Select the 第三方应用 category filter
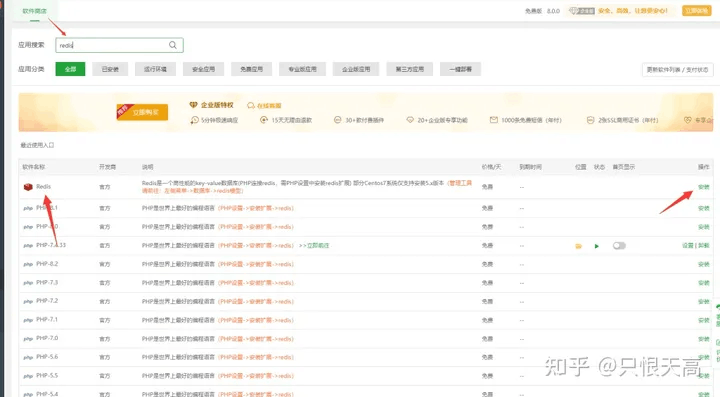Screen dimensions: 720x397 [410, 69]
